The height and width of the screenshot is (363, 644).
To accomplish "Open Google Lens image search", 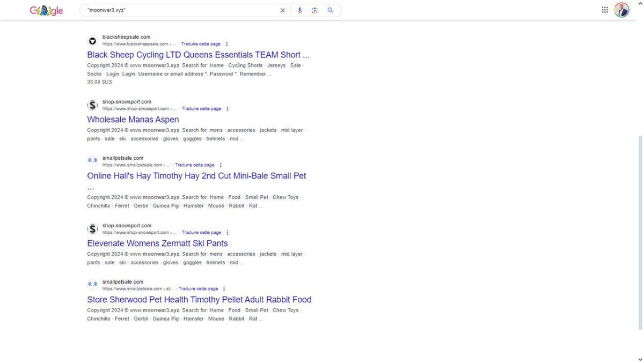I will click(x=315, y=10).
